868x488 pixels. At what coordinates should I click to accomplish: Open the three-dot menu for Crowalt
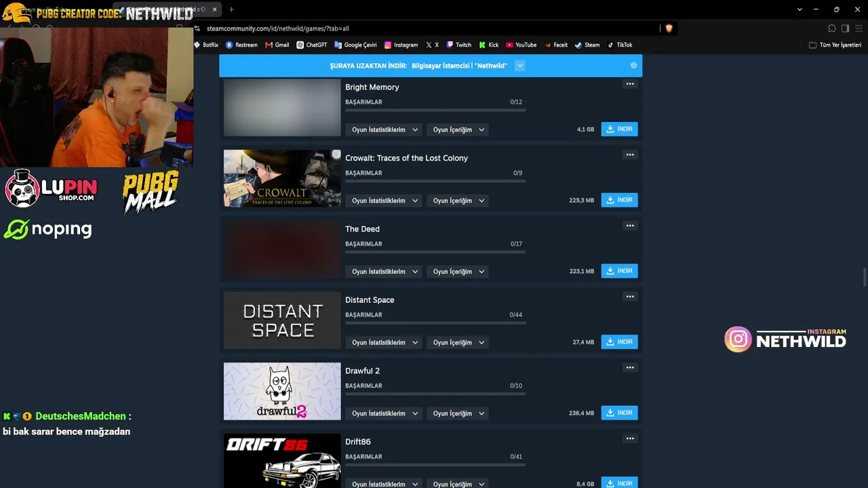(630, 155)
